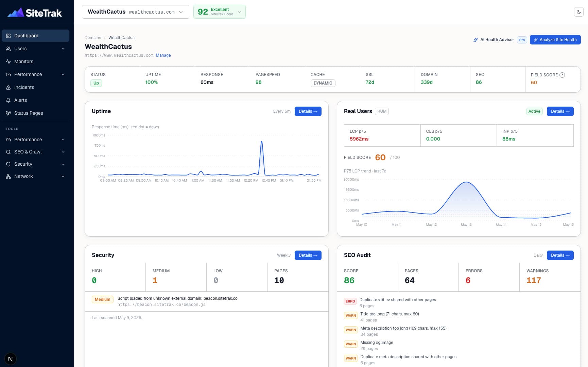Click the INP p75 88ms value
The image size is (588, 367).
click(509, 139)
